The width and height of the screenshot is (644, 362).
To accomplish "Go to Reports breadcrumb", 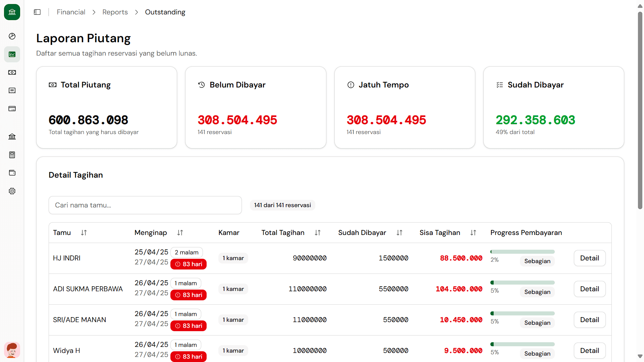I will click(x=115, y=12).
